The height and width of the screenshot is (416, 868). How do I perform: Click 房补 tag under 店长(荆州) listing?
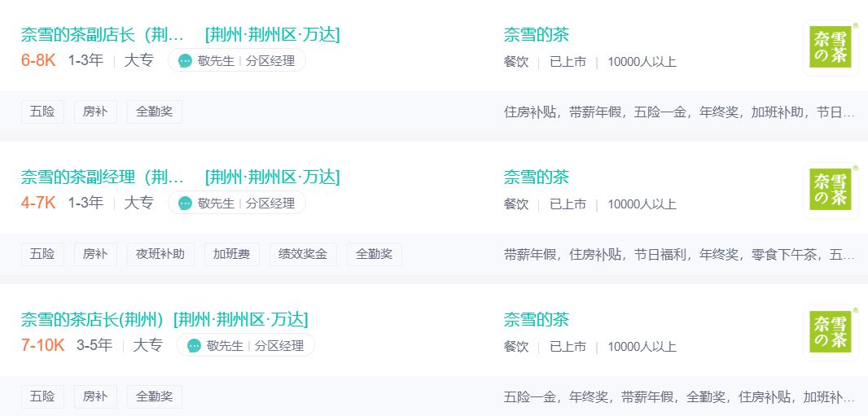(95, 396)
